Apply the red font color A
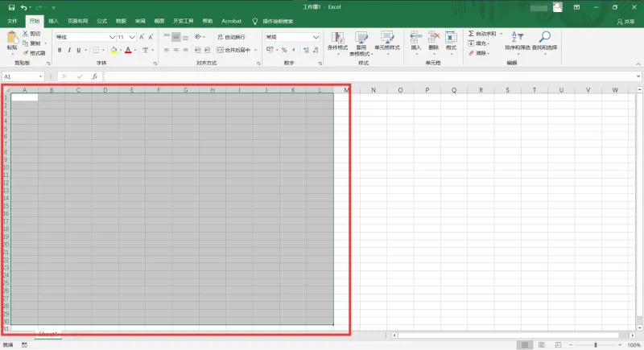644x350 pixels. [x=128, y=50]
